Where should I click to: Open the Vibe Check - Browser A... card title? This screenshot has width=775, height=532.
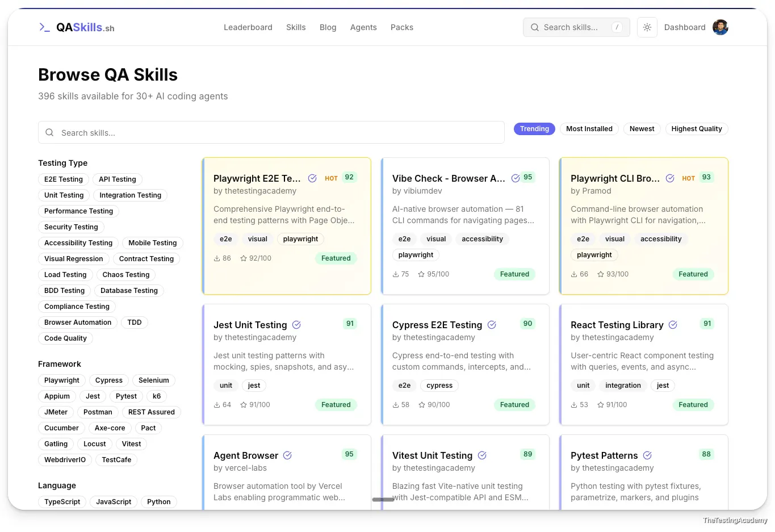pos(449,178)
